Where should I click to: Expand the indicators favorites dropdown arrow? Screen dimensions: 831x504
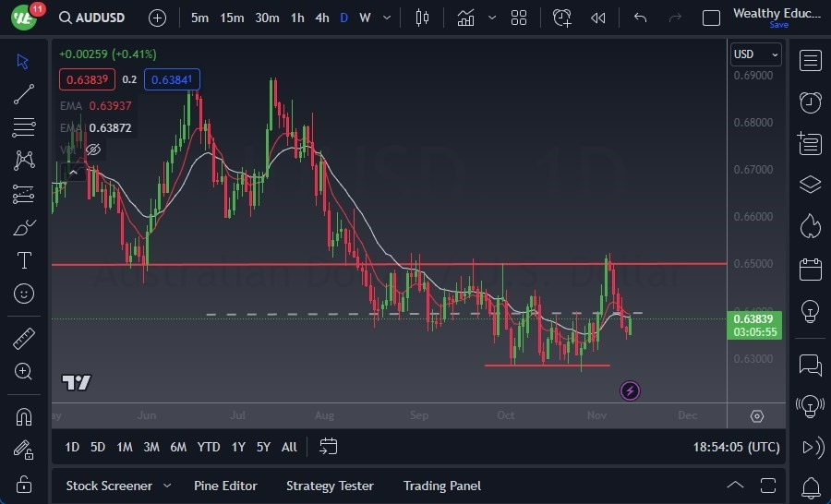(x=492, y=18)
